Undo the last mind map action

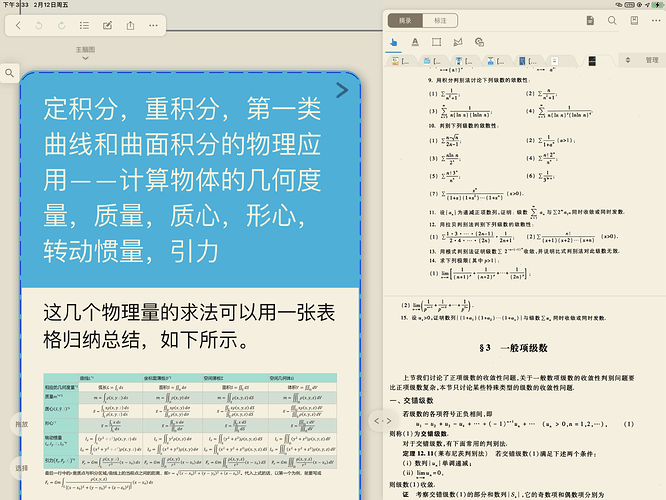(39, 25)
